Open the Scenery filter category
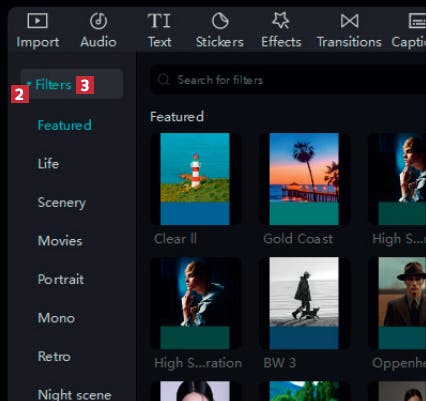The width and height of the screenshot is (426, 401). point(62,202)
